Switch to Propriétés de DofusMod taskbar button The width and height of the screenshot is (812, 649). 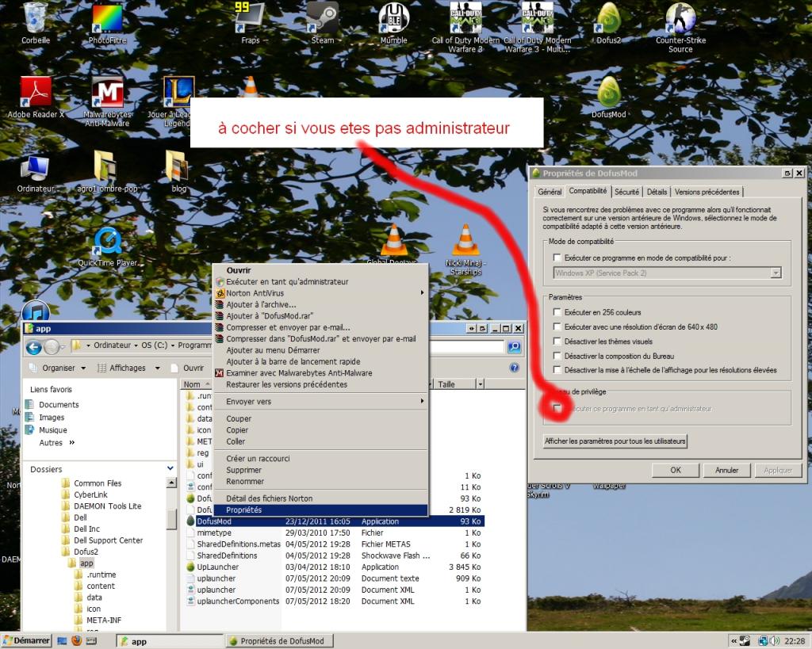(280, 641)
